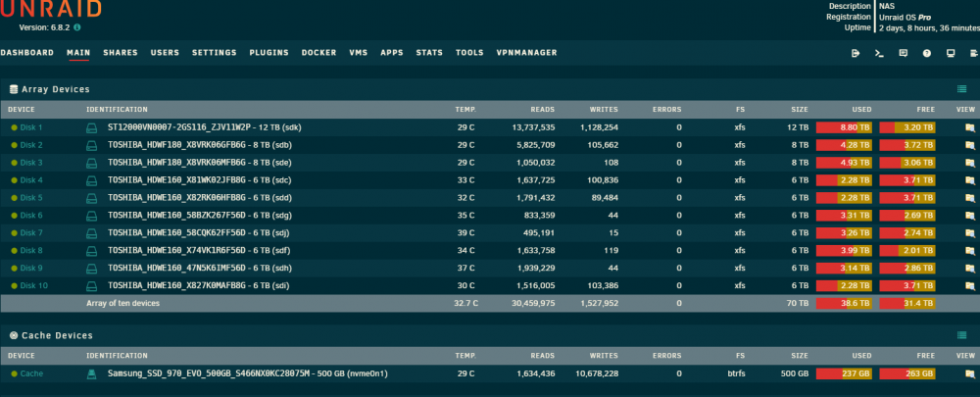Click the drive icon for Disk 2
This screenshot has width=980, height=397.
click(x=92, y=145)
